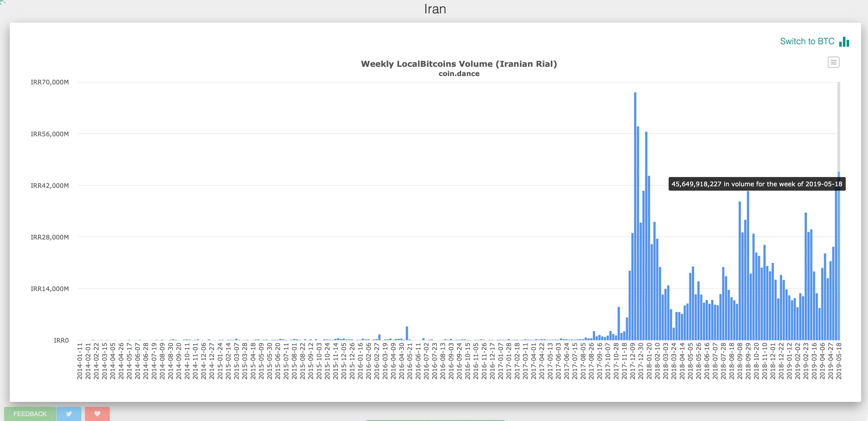The width and height of the screenshot is (868, 421).
Task: Click the green FEEDBACK button
Action: (30, 414)
